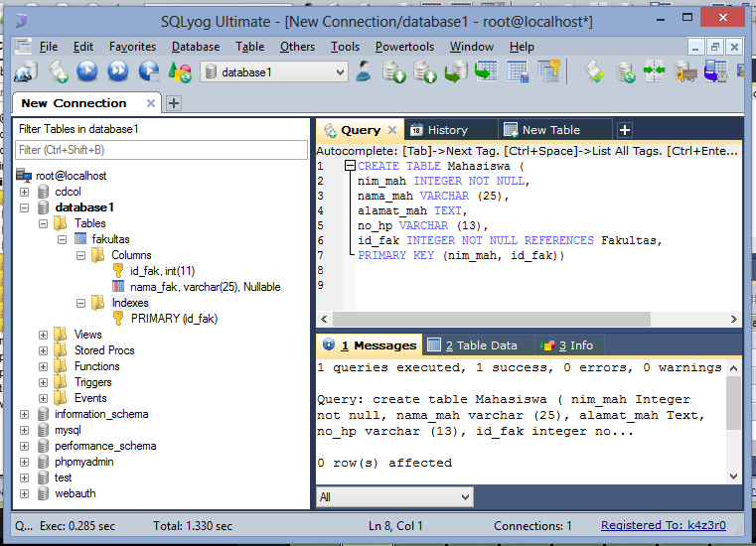The height and width of the screenshot is (546, 756).
Task: Collapse the fakultas table node
Action: tap(63, 239)
